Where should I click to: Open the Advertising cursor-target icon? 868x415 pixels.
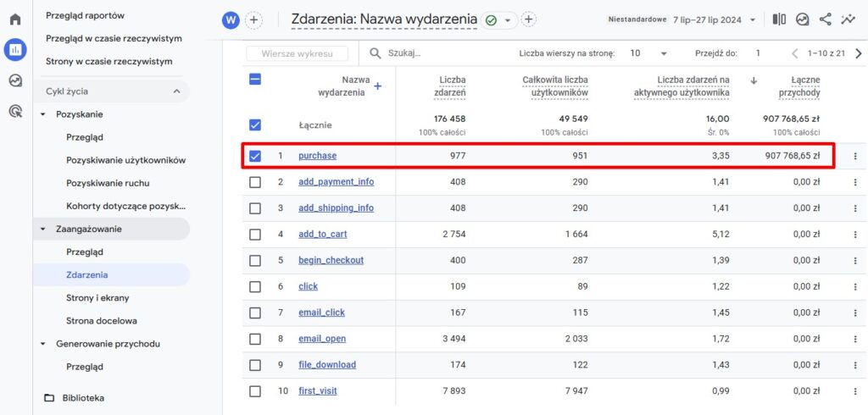pos(15,111)
